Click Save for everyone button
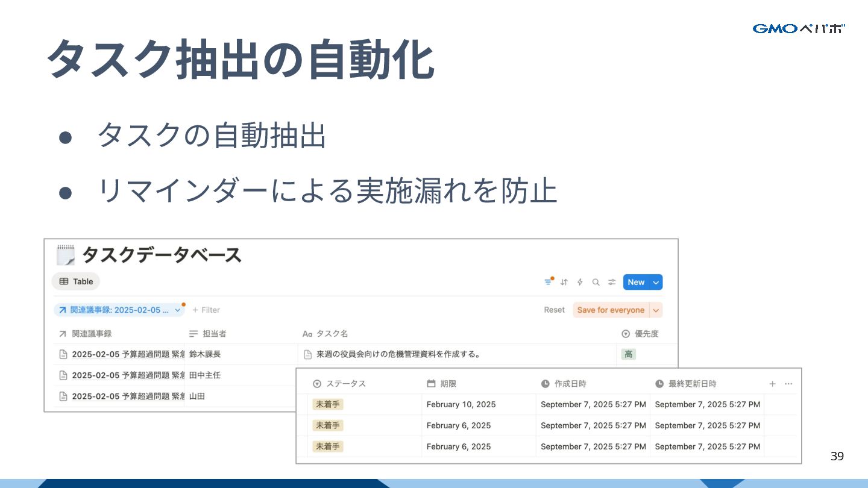 (611, 310)
